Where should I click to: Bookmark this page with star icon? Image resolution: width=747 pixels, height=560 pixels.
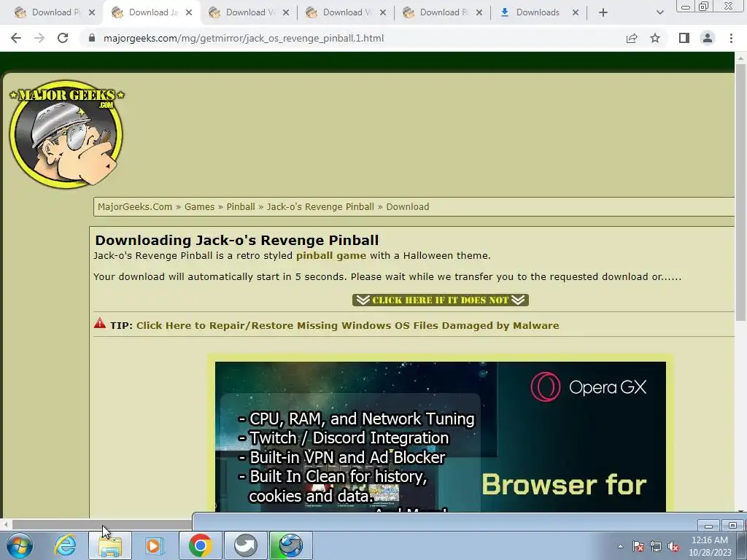click(655, 38)
